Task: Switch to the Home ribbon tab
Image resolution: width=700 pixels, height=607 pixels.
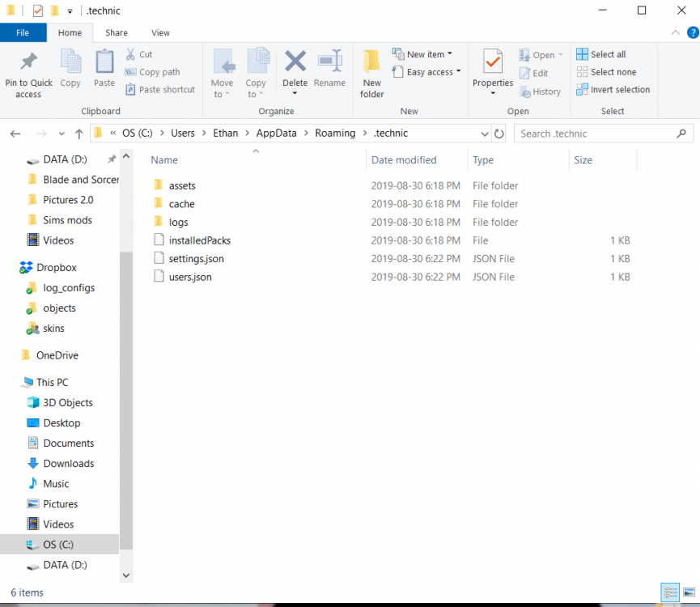Action: (70, 33)
